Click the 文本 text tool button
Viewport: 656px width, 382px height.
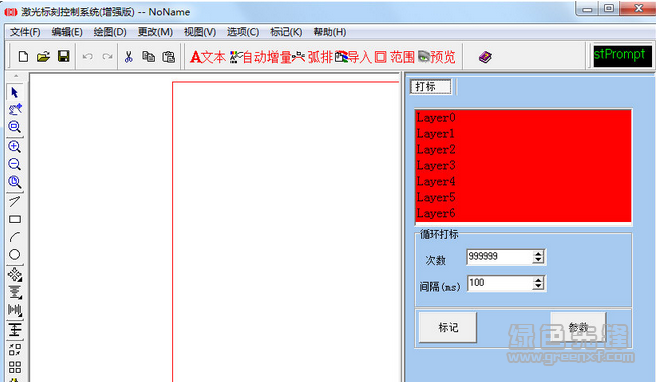pyautogui.click(x=208, y=56)
